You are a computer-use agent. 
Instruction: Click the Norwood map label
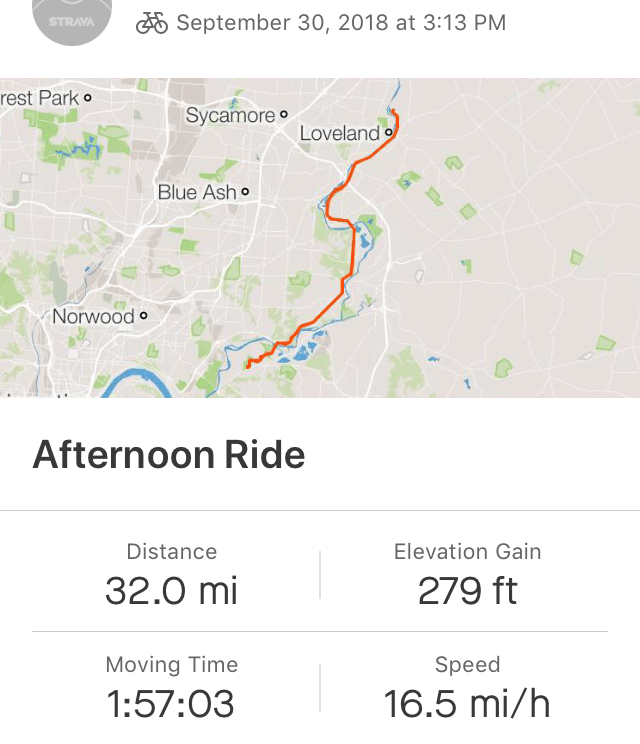click(93, 316)
